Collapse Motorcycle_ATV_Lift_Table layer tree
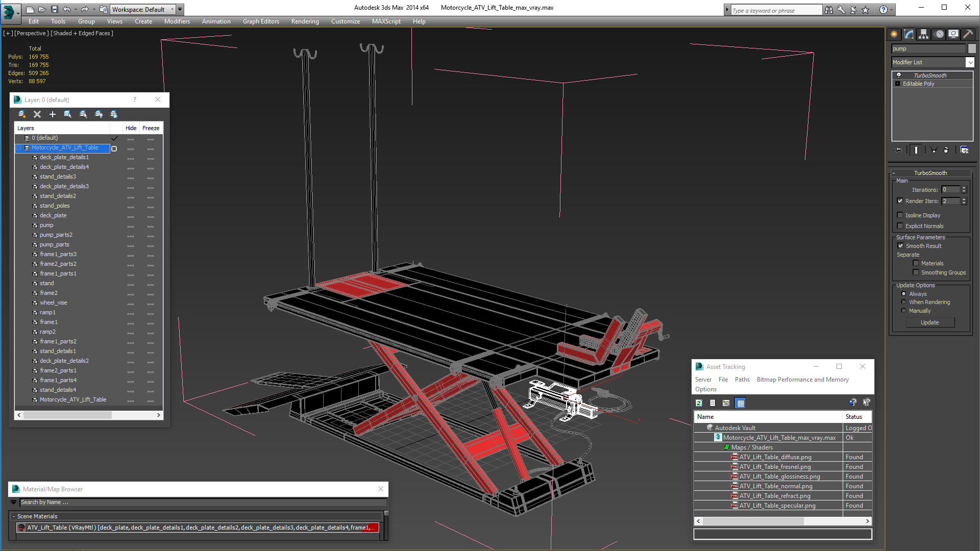 coord(19,148)
